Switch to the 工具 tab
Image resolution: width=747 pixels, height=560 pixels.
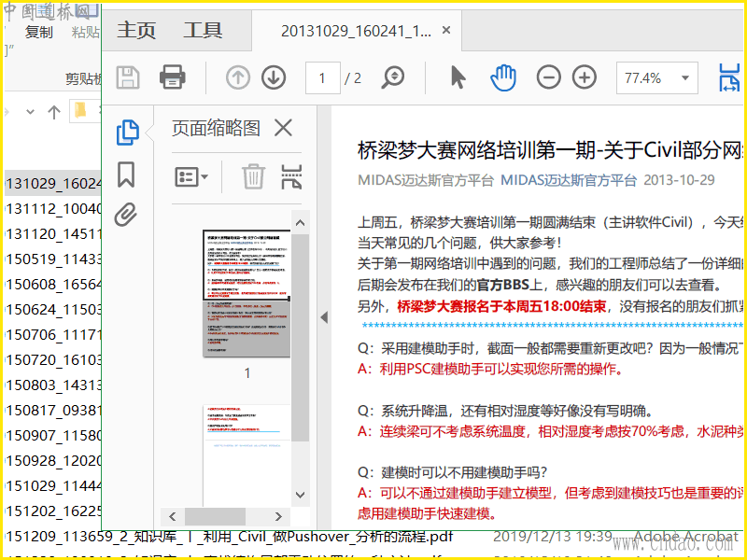[x=203, y=30]
